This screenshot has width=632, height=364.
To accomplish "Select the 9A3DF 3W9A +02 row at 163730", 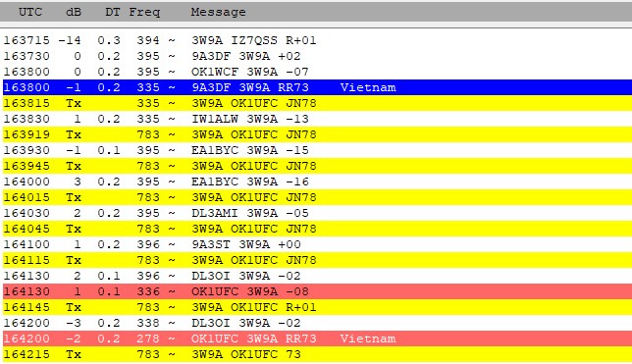I will [317, 56].
